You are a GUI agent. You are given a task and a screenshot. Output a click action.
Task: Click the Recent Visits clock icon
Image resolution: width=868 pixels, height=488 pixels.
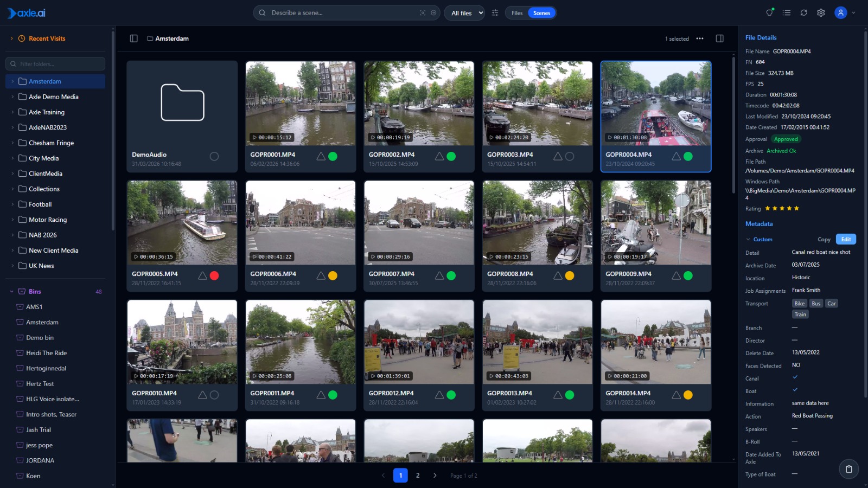[x=22, y=38]
